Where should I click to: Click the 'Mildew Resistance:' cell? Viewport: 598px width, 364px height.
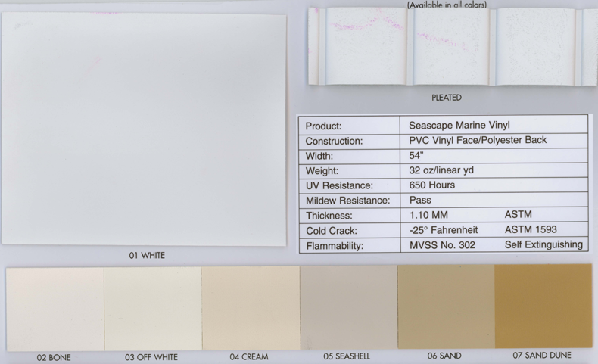tap(350, 201)
